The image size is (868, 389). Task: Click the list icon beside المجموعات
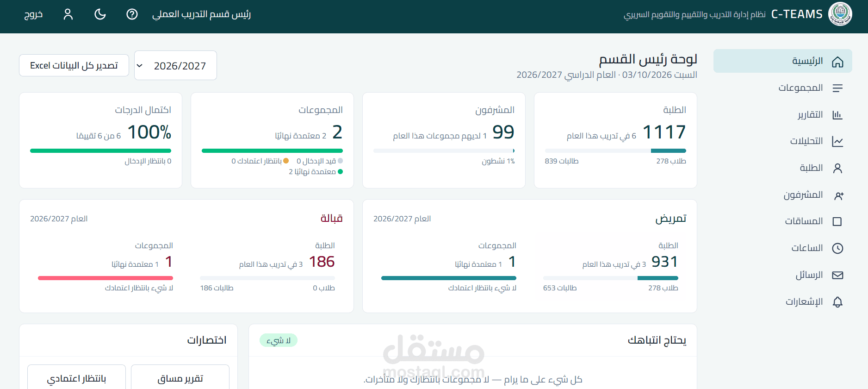[x=837, y=88]
